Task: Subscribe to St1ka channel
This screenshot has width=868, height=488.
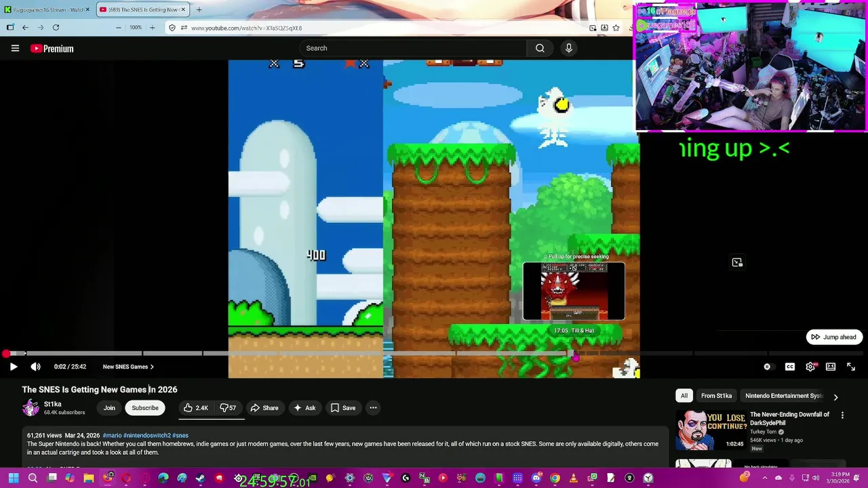Action: click(x=145, y=408)
